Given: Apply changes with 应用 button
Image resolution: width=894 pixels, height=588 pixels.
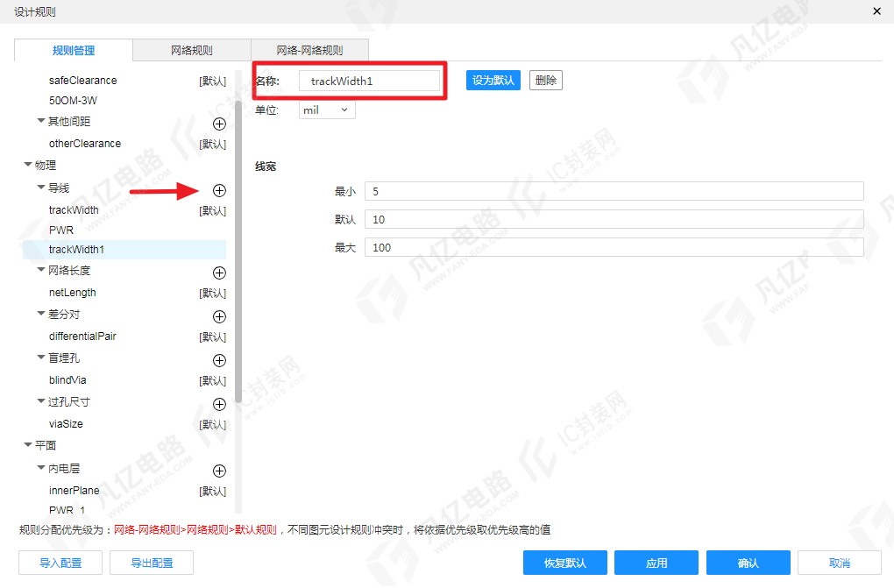Looking at the screenshot, I should 656,563.
